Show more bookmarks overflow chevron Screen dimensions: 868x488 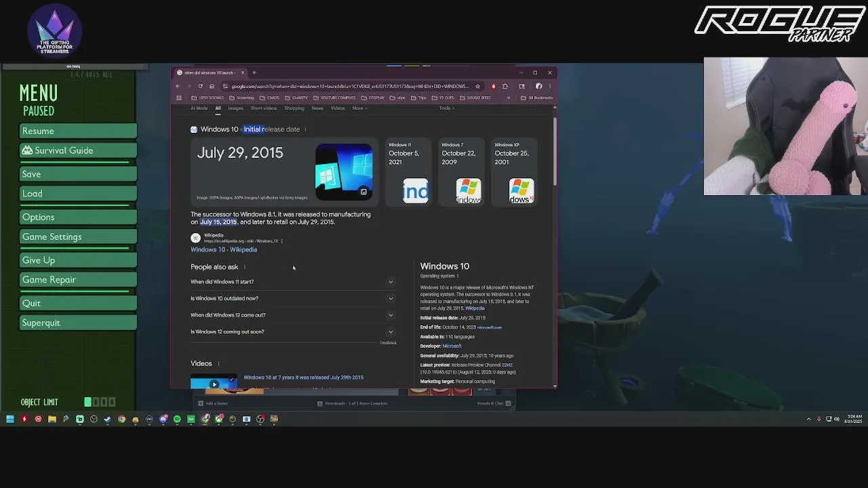509,98
